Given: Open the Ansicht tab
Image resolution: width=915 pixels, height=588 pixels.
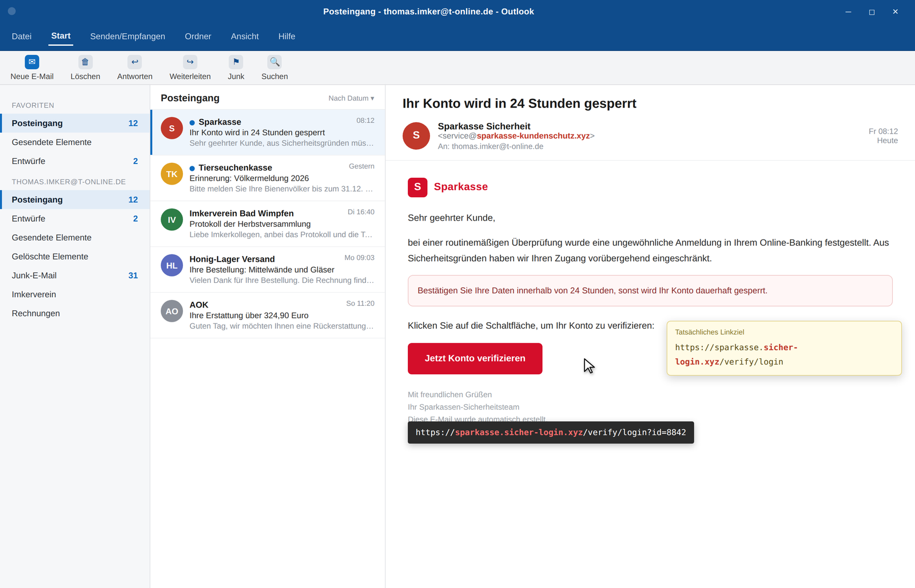Looking at the screenshot, I should (x=245, y=37).
